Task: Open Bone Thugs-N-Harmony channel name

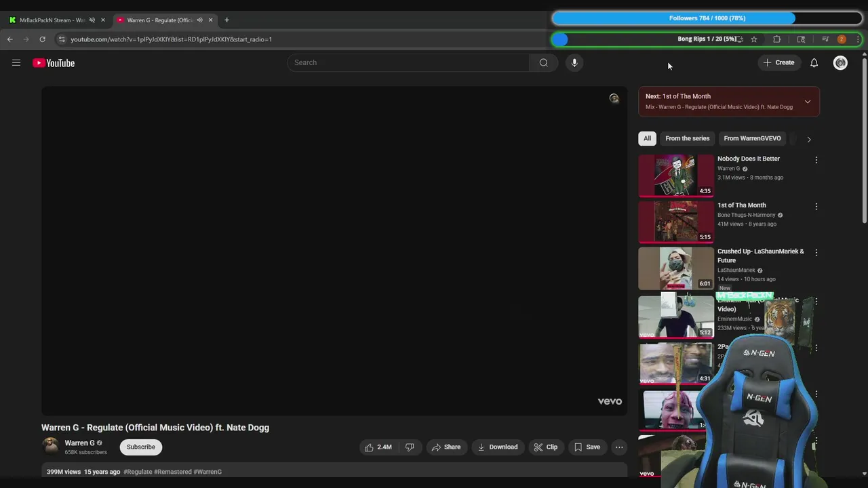Action: point(746,216)
